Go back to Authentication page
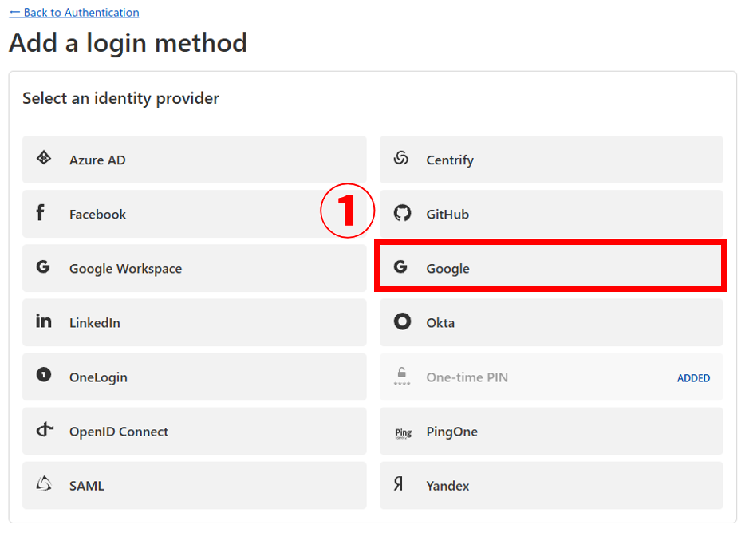This screenshot has width=753, height=560. click(74, 13)
